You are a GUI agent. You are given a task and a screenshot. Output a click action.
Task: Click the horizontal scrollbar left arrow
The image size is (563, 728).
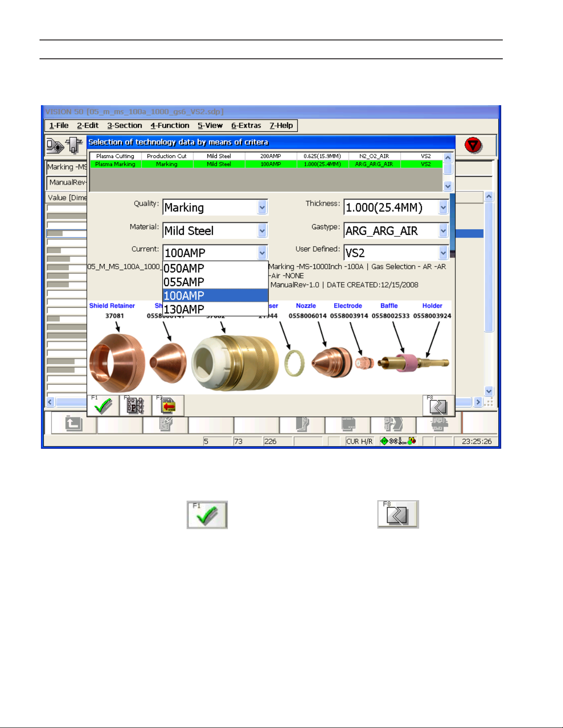(51, 402)
